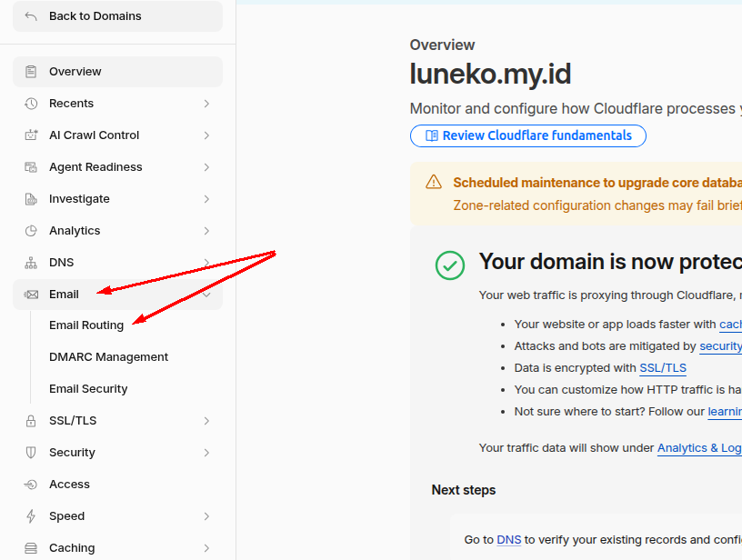Click the Next steps heading
Image resolution: width=742 pixels, height=560 pixels.
click(464, 490)
